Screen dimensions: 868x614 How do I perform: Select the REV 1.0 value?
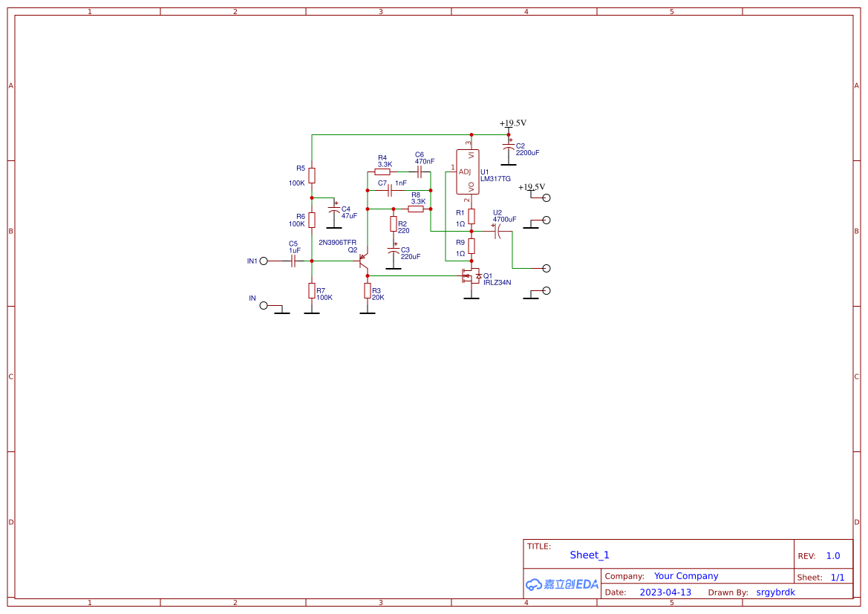pos(833,556)
